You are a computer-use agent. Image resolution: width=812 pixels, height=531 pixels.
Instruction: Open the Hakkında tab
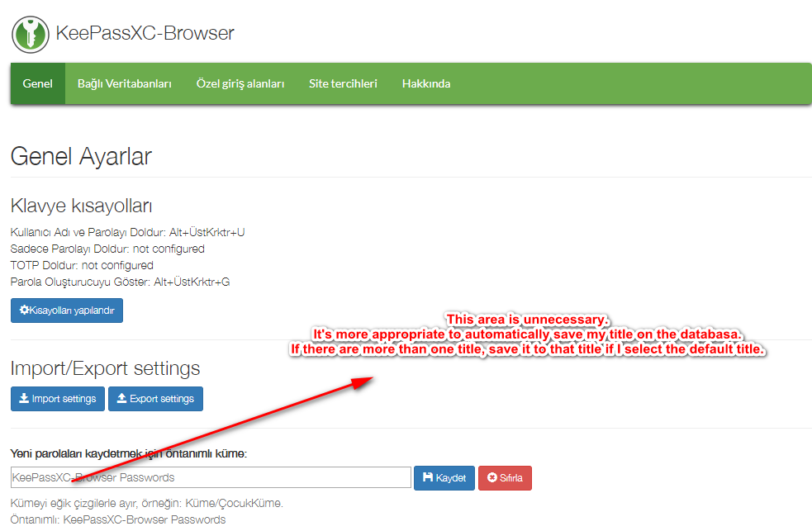pyautogui.click(x=425, y=83)
